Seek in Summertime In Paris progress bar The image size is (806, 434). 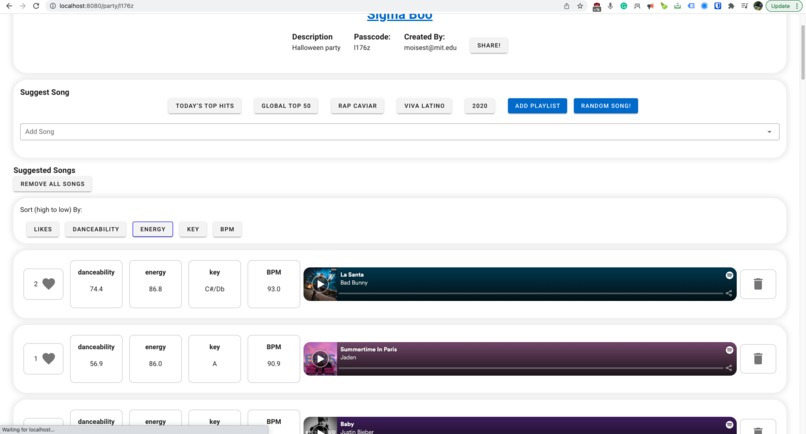point(532,368)
